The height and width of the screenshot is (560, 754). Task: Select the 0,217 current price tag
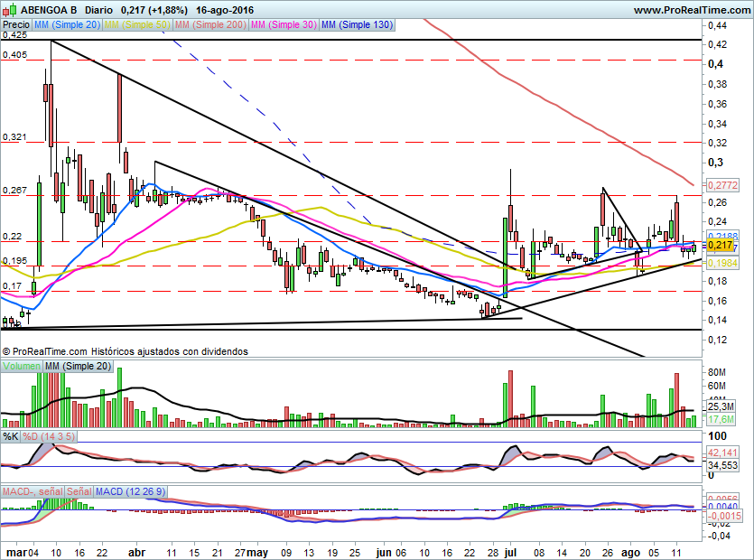(x=721, y=246)
